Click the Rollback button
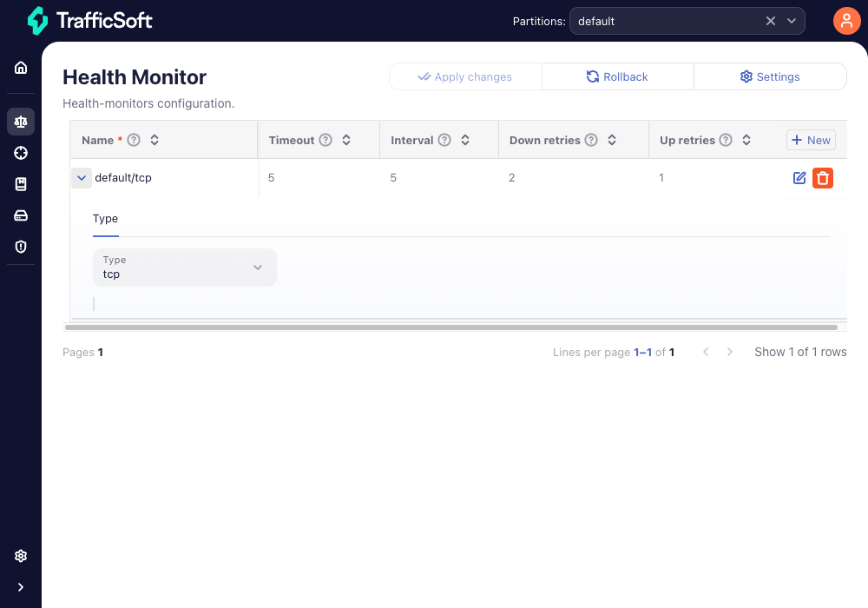The height and width of the screenshot is (608, 868). 617,76
